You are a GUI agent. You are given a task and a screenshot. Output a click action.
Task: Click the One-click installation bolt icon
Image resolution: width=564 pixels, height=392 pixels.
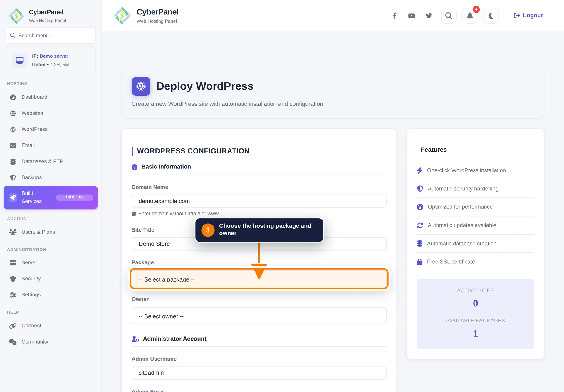pyautogui.click(x=420, y=170)
